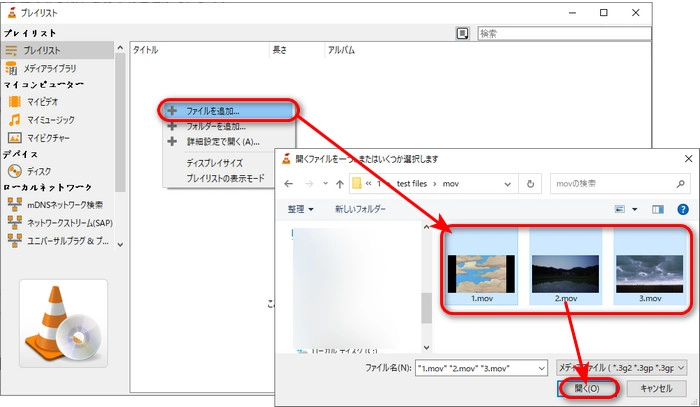Image resolution: width=700 pixels, height=407 pixels.
Task: Click the media library database icon
Action: 11,68
